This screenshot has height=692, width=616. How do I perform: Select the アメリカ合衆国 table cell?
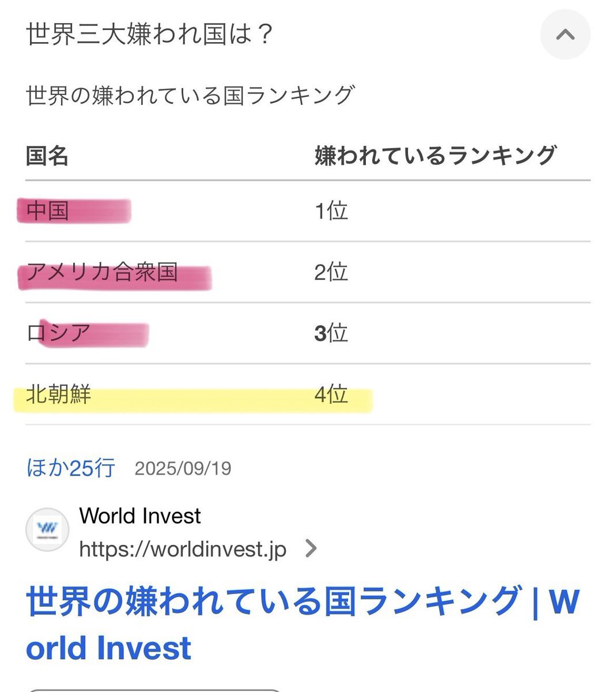102,272
